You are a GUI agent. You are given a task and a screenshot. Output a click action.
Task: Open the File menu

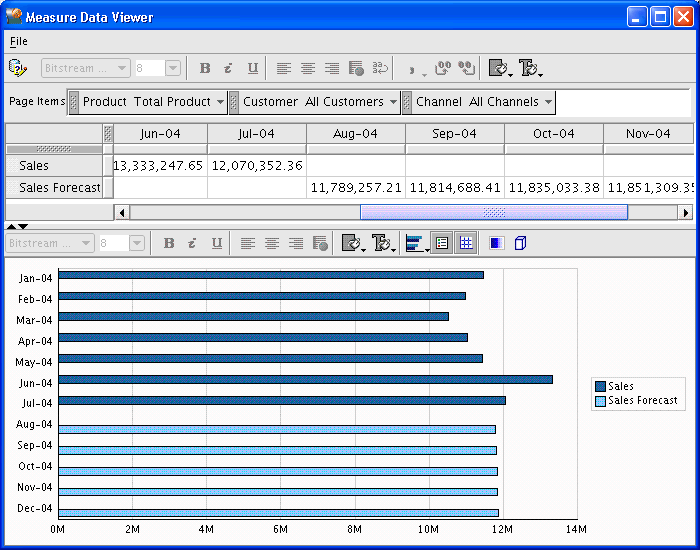pyautogui.click(x=19, y=42)
